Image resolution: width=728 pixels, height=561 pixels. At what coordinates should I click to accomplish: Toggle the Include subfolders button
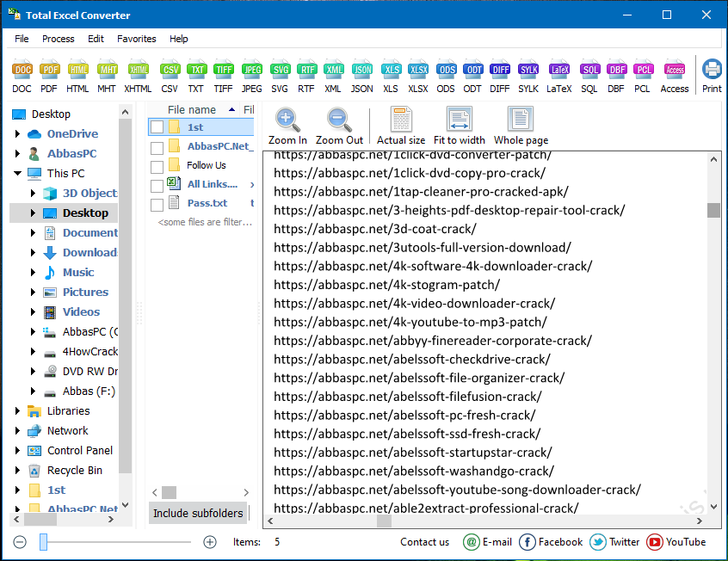click(198, 513)
